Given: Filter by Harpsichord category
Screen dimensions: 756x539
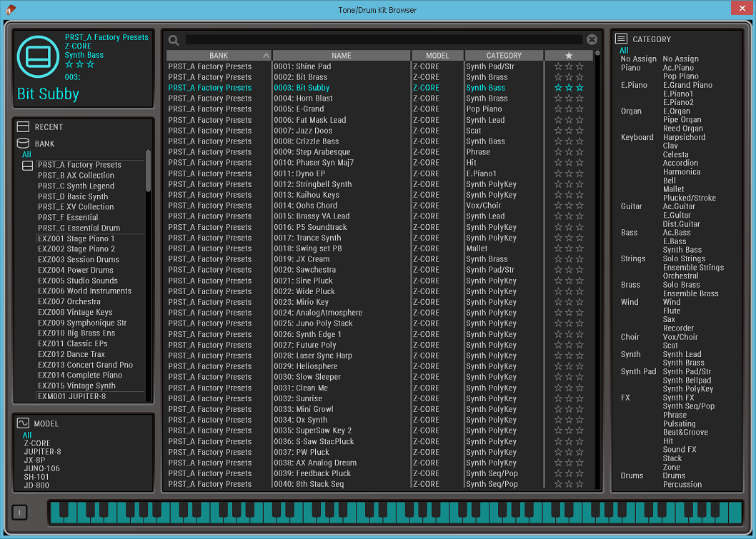Looking at the screenshot, I should click(x=684, y=137).
